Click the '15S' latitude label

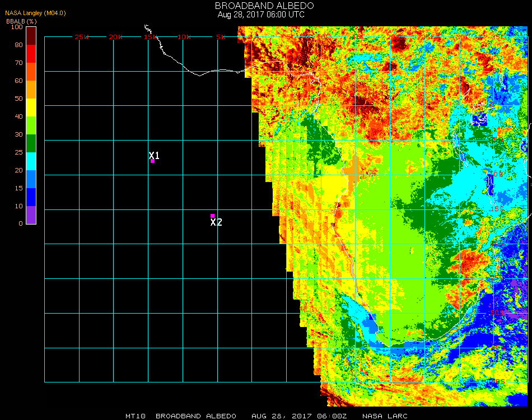[497, 209]
